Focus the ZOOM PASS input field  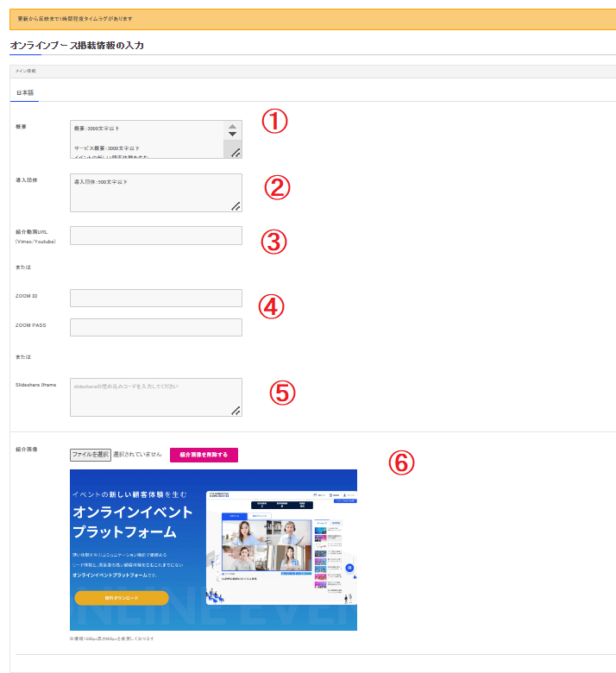156,328
